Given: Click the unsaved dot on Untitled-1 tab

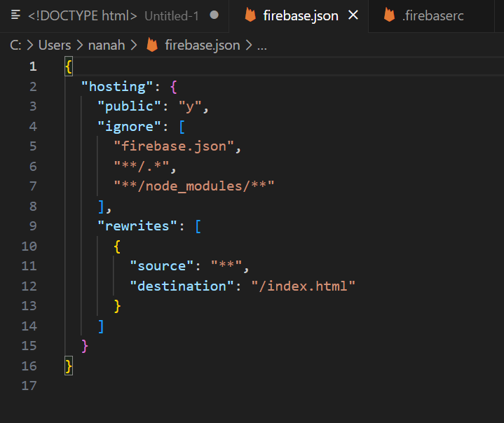Looking at the screenshot, I should pyautogui.click(x=214, y=15).
